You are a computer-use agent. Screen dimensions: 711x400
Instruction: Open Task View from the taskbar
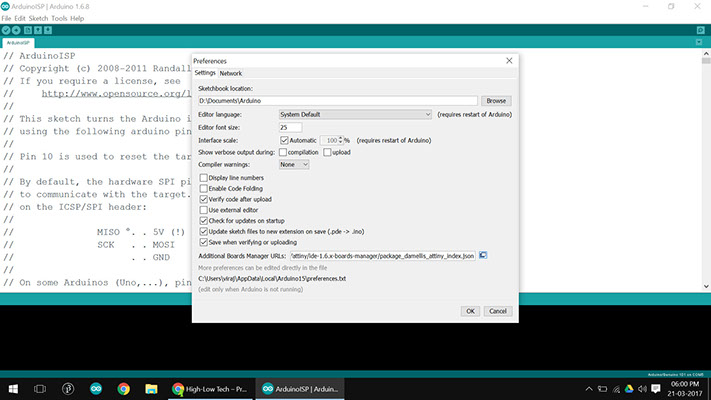click(40, 389)
